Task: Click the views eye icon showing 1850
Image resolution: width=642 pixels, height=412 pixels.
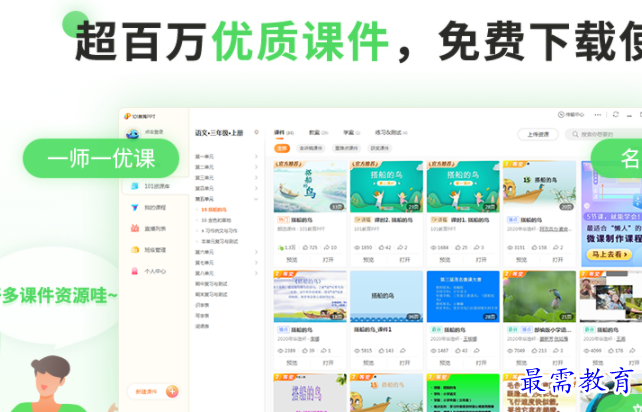Action: (x=357, y=247)
